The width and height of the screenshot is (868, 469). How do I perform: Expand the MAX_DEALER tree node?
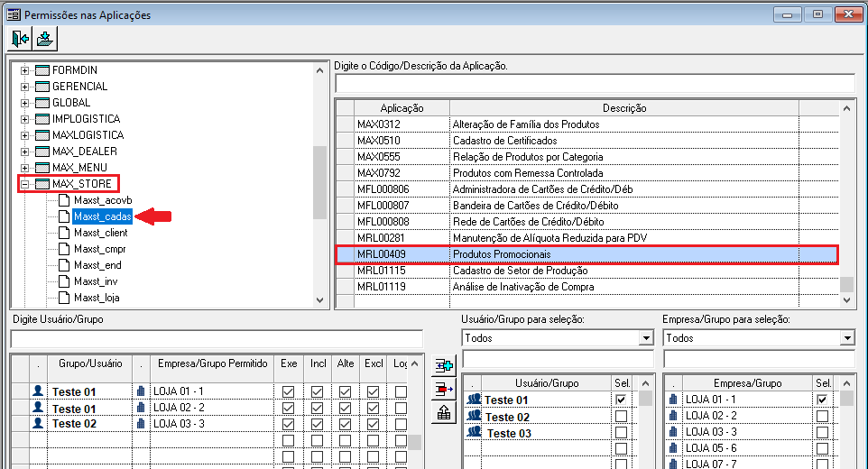pos(24,152)
